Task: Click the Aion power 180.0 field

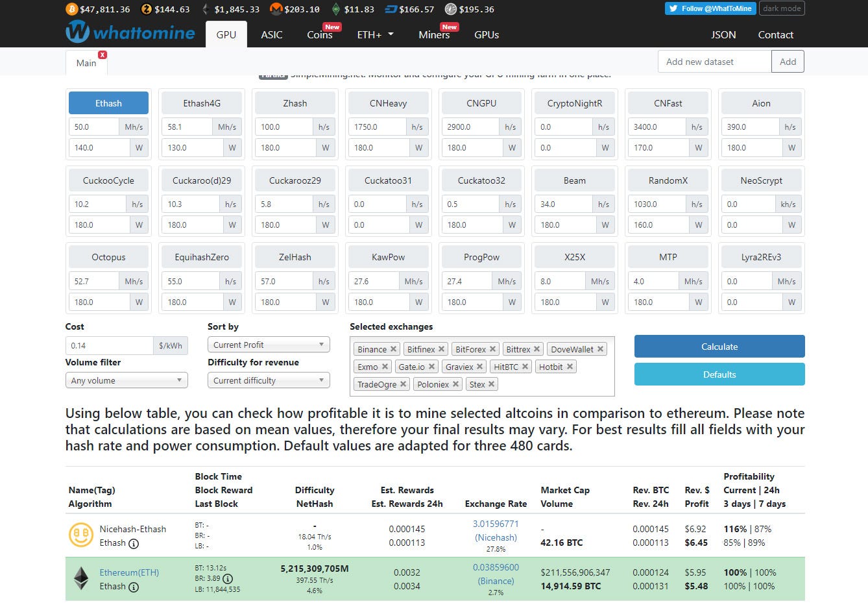Action: point(751,147)
